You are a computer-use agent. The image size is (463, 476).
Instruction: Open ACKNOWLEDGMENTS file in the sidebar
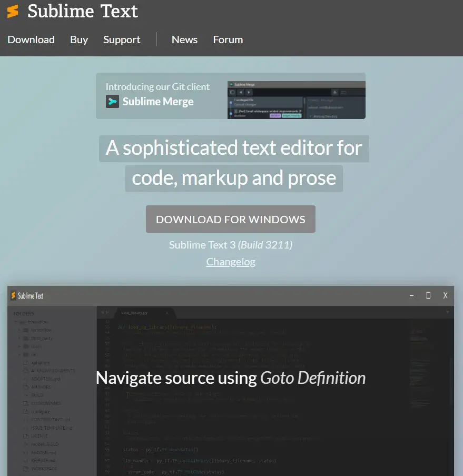pyautogui.click(x=53, y=371)
